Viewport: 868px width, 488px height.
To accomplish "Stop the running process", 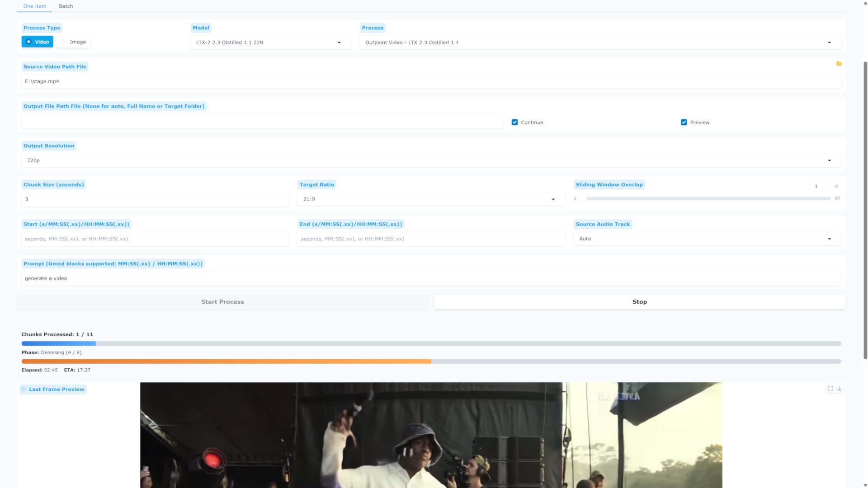I will pos(640,302).
